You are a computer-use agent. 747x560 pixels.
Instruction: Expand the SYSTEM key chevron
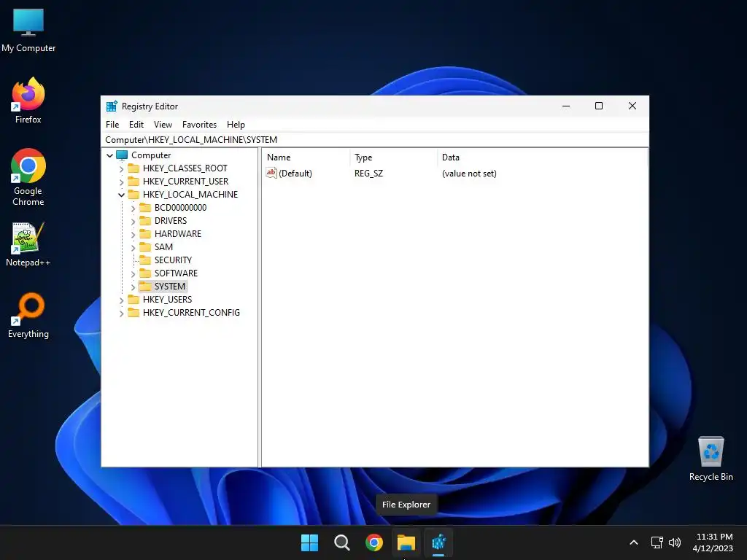point(133,287)
